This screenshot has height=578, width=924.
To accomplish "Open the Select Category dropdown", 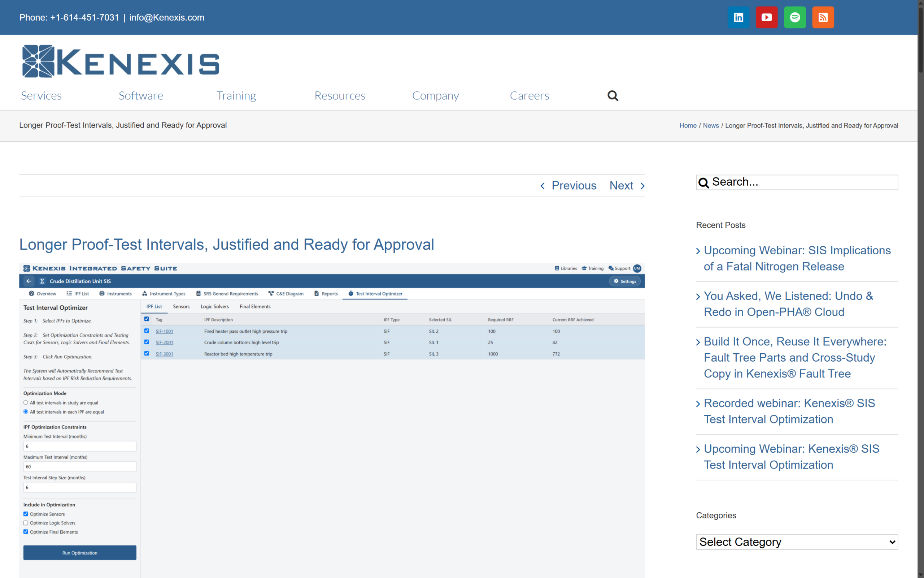I will pyautogui.click(x=797, y=542).
